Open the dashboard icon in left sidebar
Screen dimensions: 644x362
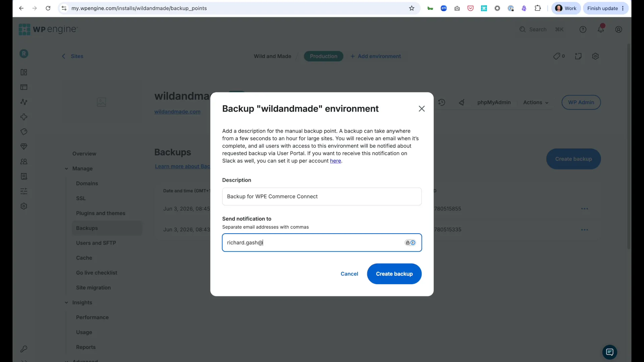click(24, 72)
